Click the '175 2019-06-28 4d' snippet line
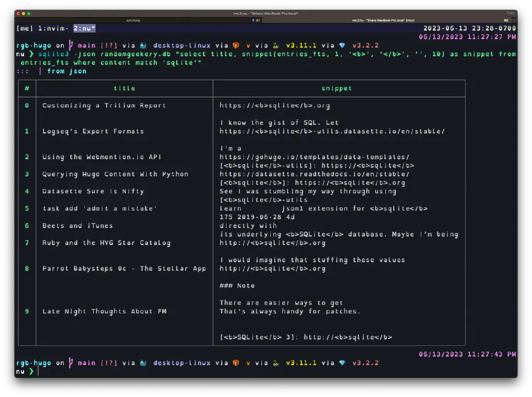Viewport: 532px width, 397px height. click(x=257, y=217)
